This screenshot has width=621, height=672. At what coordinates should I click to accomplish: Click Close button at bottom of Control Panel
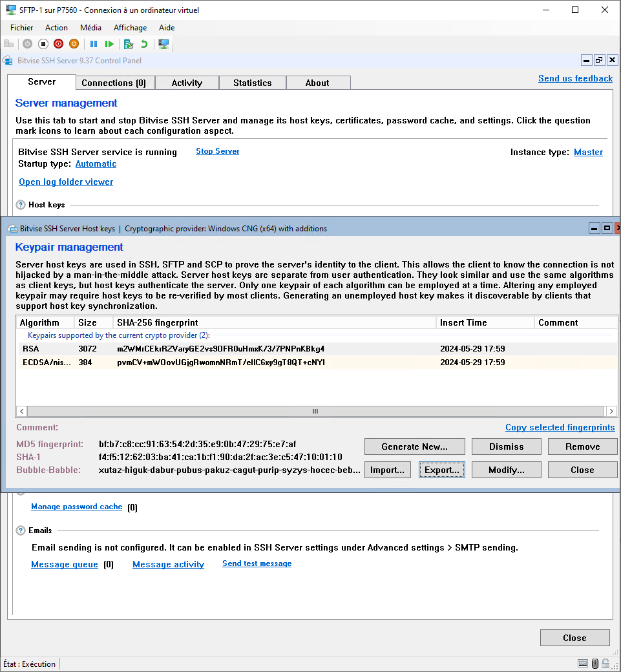coord(574,638)
